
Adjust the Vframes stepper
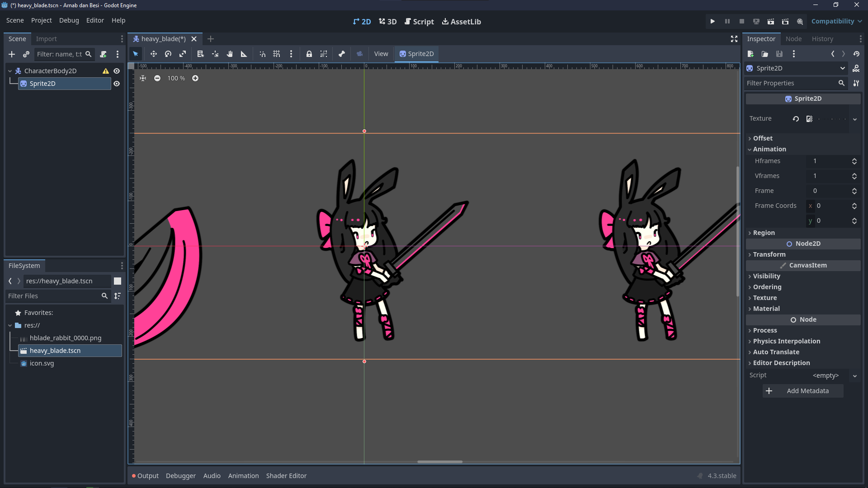click(854, 176)
